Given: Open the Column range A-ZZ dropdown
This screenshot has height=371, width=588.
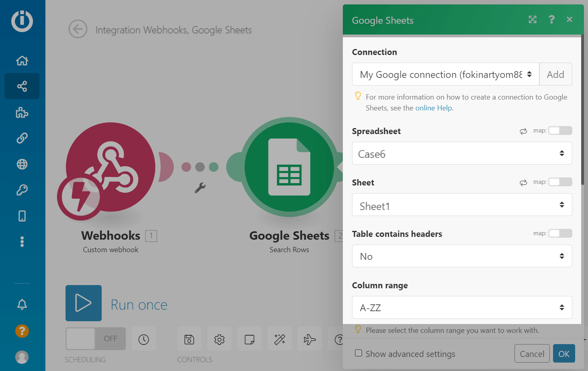Looking at the screenshot, I should [x=462, y=308].
